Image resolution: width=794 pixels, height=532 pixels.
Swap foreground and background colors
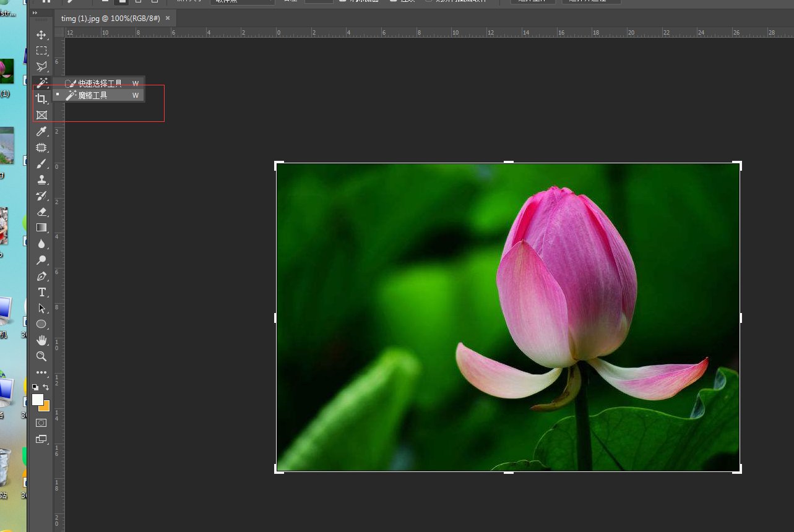tap(46, 387)
